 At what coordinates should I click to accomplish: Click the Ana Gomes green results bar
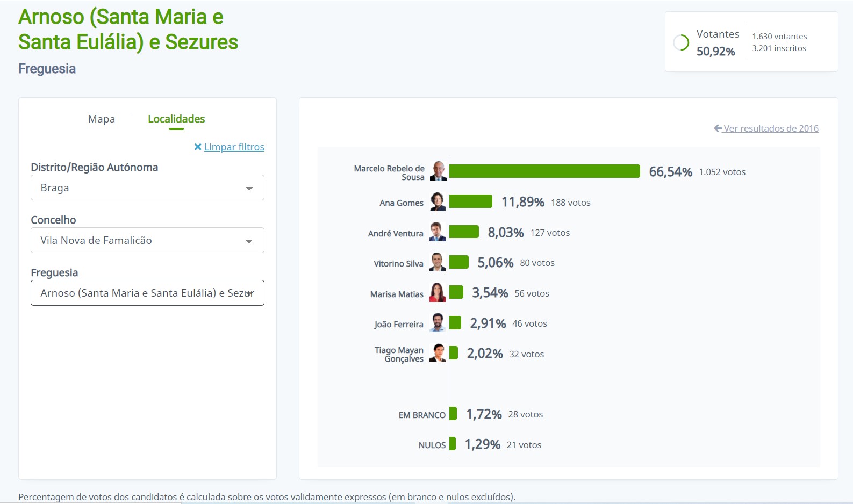(x=471, y=201)
